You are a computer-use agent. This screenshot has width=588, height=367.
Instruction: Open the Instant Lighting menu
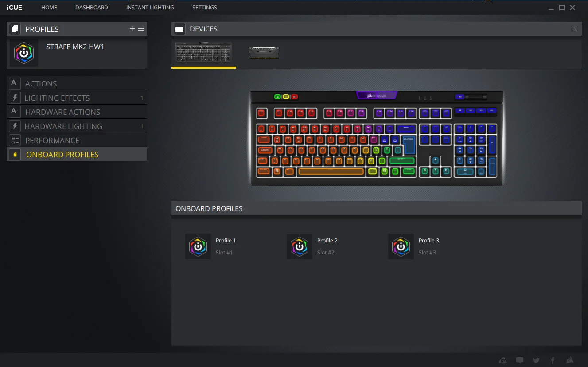[x=150, y=8]
